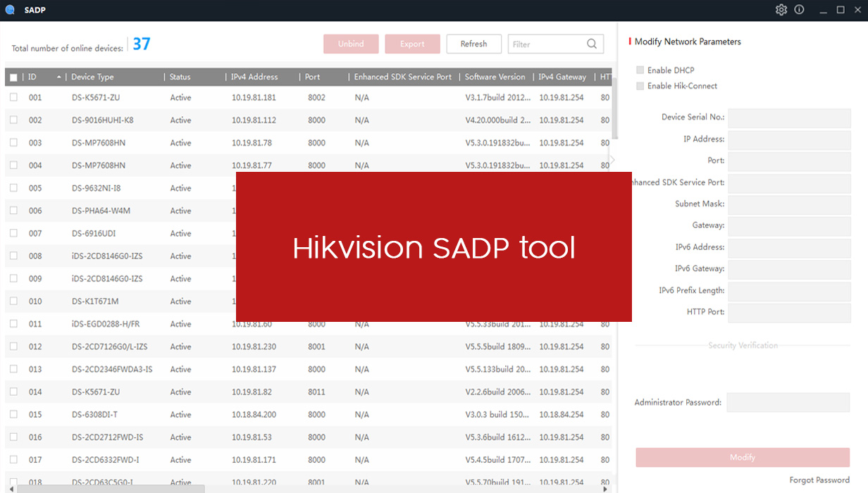The width and height of the screenshot is (868, 493).
Task: Click the Software Version column header
Action: [x=495, y=77]
